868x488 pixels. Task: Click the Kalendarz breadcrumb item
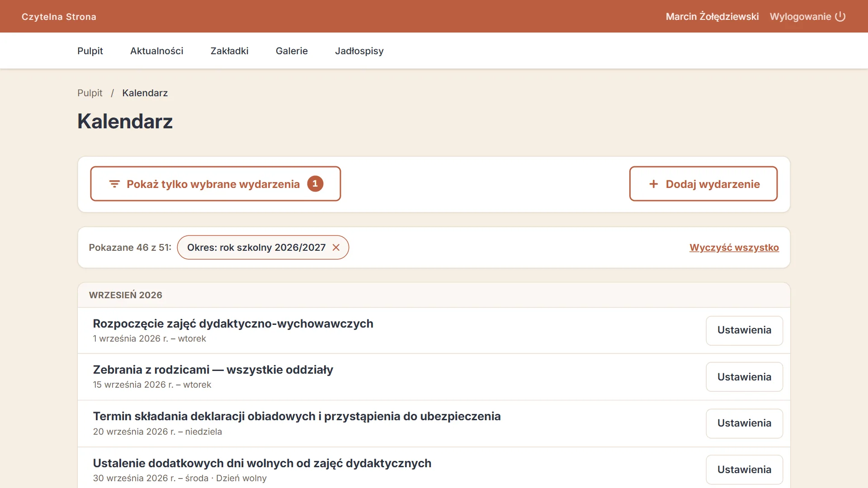tap(145, 93)
